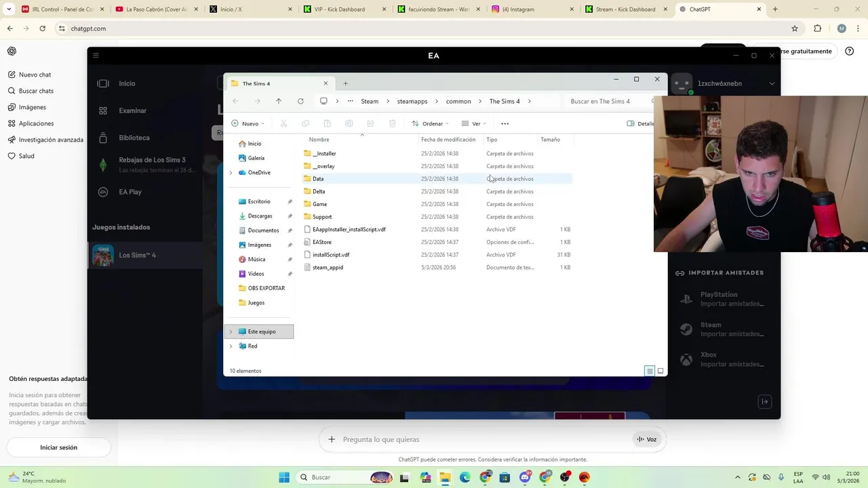Open Galería in Explorer navigation pane
Image resolution: width=868 pixels, height=488 pixels.
coord(256,158)
